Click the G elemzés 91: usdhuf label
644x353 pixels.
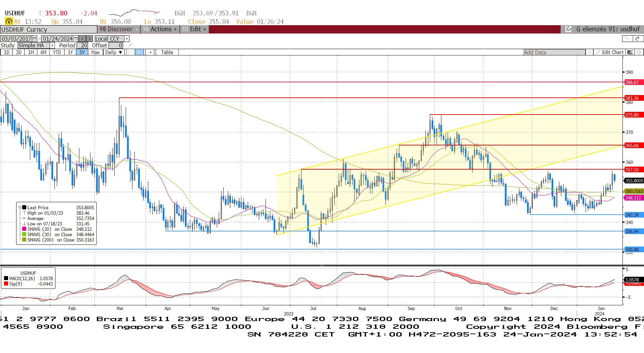[608, 29]
